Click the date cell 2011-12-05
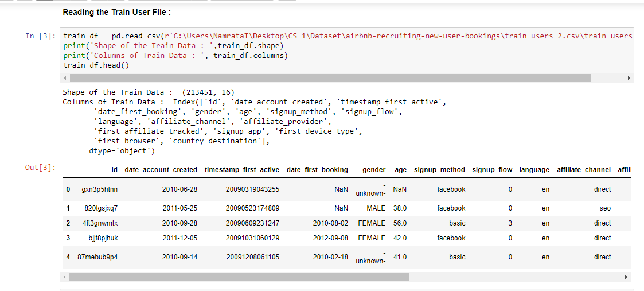This screenshot has height=291, width=644. pos(180,238)
